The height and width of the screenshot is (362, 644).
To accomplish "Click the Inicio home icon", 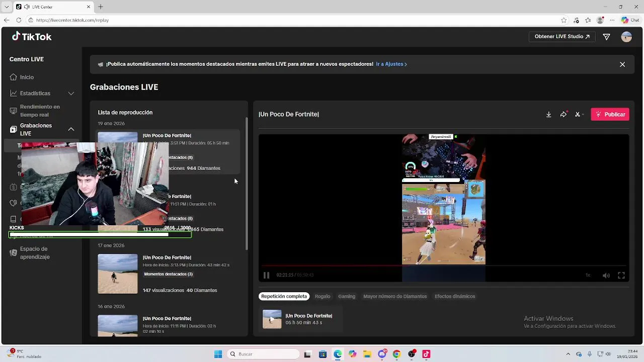I will [13, 77].
